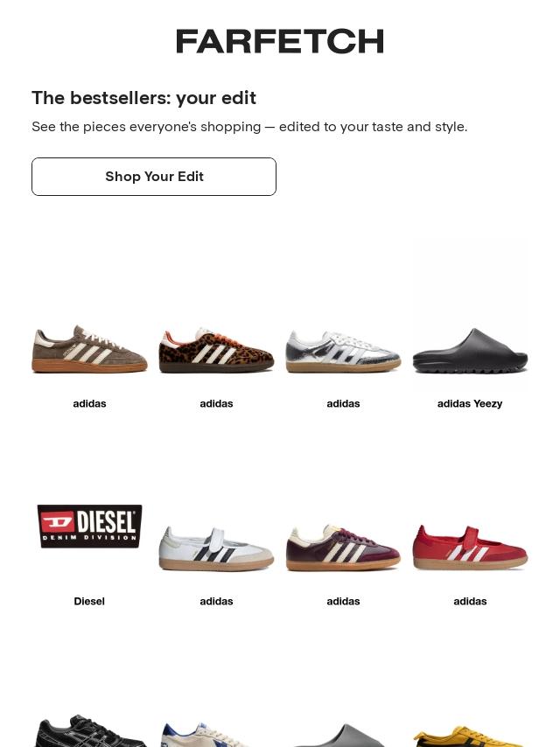The height and width of the screenshot is (747, 560).
Task: Click the Shop Your Edit button
Action: coord(154,177)
